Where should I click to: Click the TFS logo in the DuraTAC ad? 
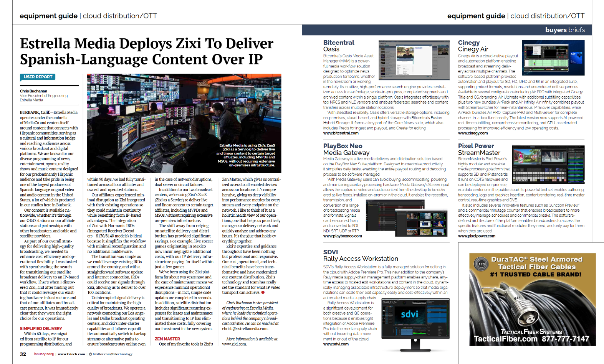point(482,264)
